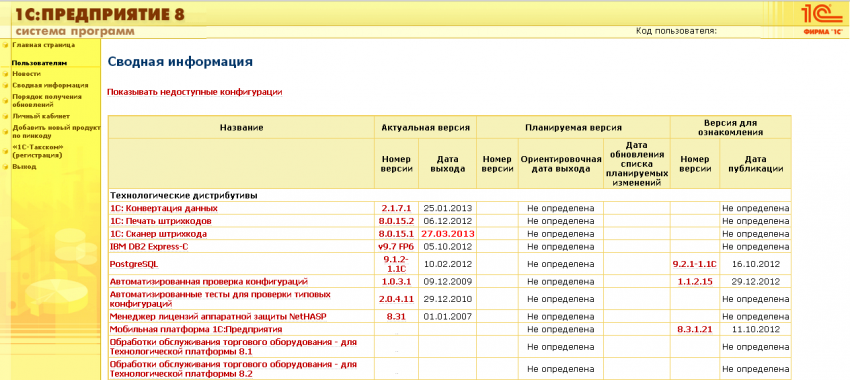Click preview version 1.1.2.15
This screenshot has height=380, width=850.
694,282
